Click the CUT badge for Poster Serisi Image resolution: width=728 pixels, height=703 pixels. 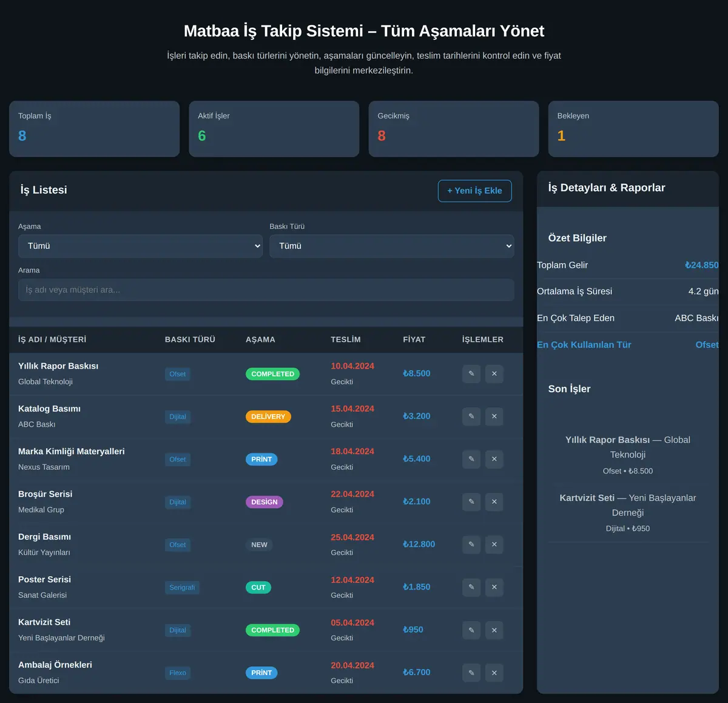click(x=258, y=588)
